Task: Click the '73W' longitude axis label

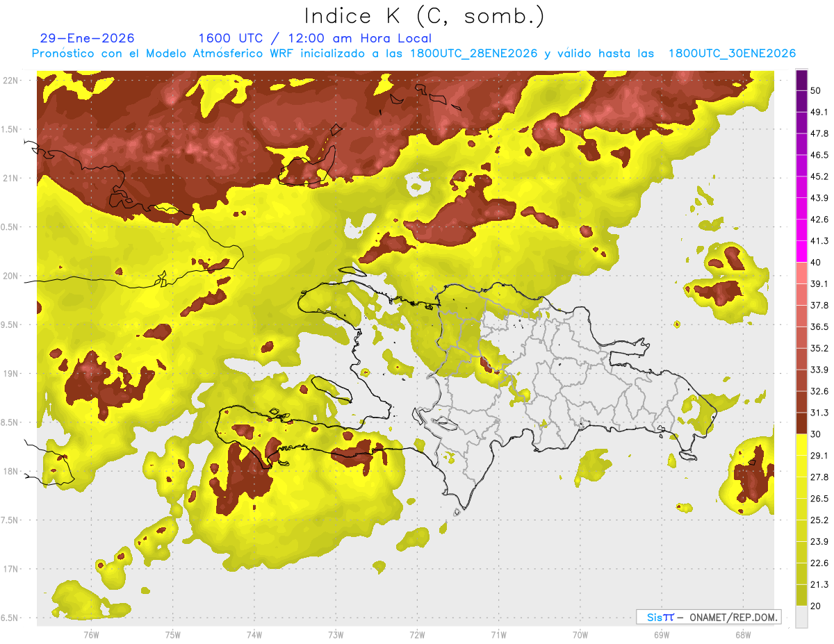Action: pyautogui.click(x=336, y=635)
